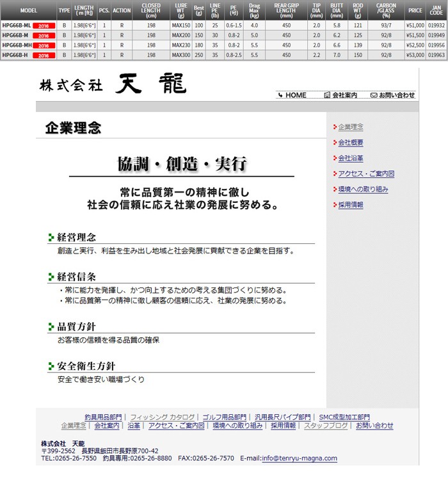The image size is (448, 484).
Task: Click the CARBON/GLASS column header
Action: (386, 10)
